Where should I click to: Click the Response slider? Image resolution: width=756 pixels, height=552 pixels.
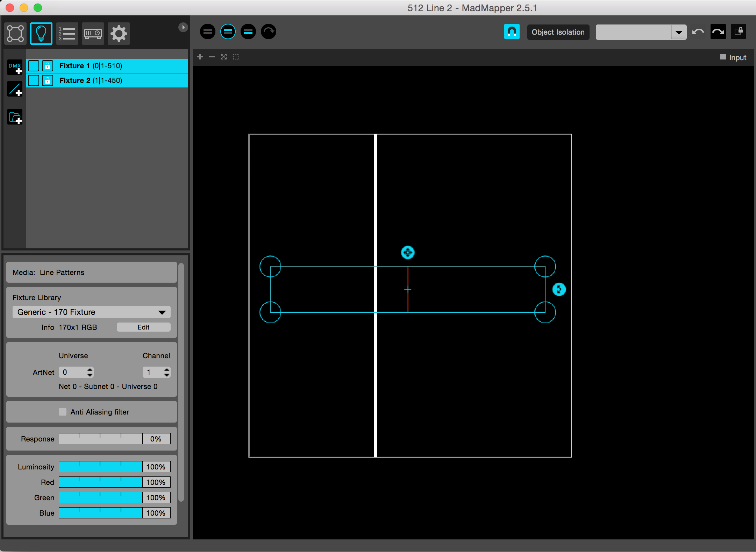click(x=100, y=439)
